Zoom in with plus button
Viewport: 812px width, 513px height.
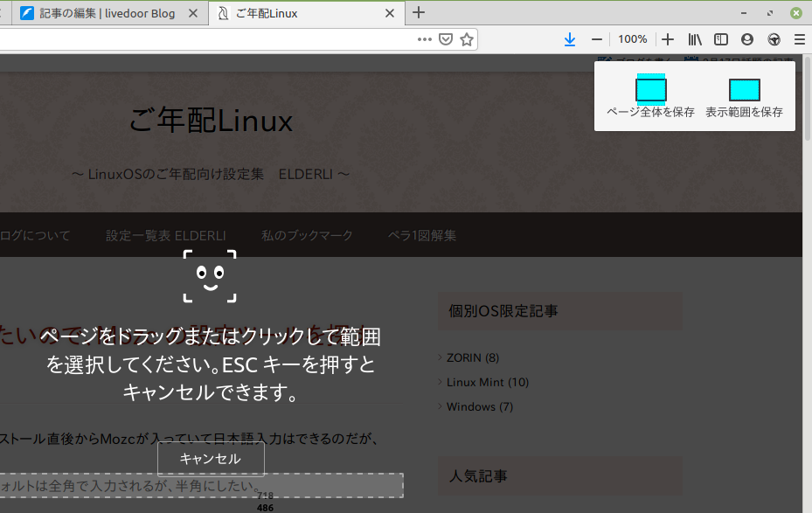[668, 39]
